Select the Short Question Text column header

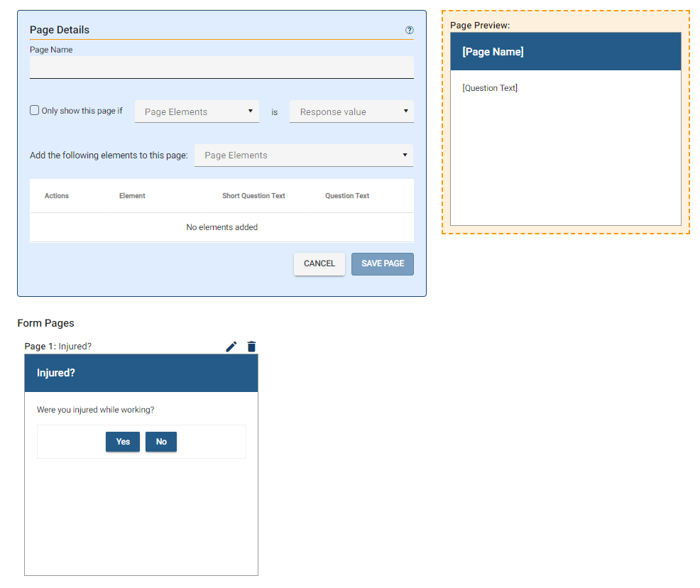tap(253, 195)
